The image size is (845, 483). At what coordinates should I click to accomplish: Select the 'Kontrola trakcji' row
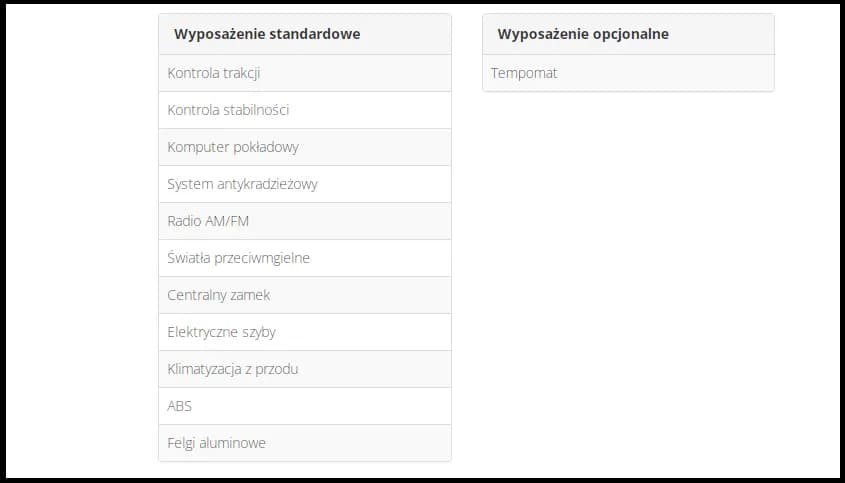(304, 73)
